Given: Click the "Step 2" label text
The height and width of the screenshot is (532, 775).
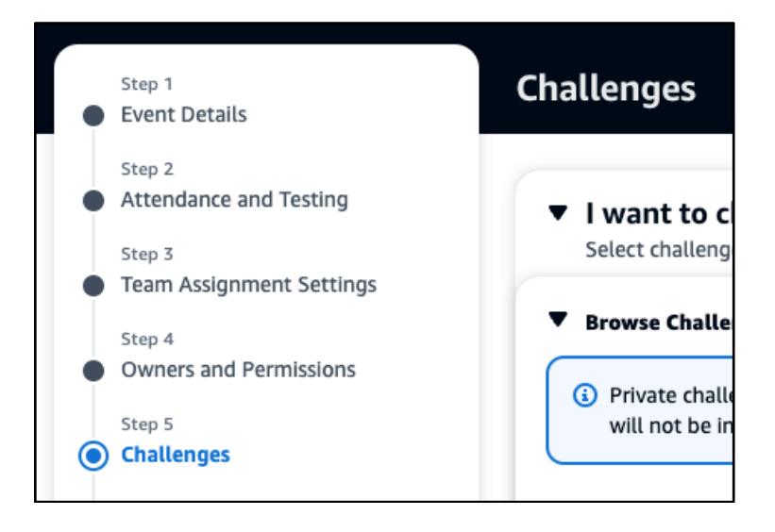Looking at the screenshot, I should 141,170.
